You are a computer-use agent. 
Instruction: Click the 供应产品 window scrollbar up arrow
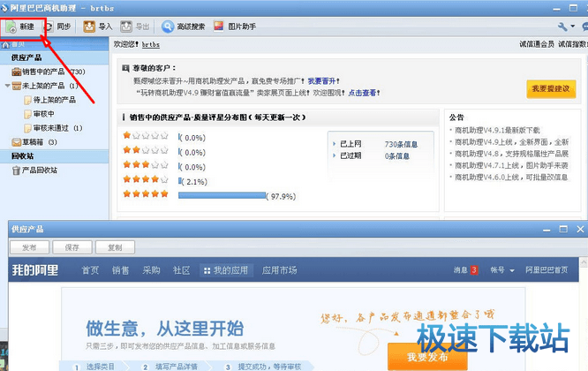[584, 261]
